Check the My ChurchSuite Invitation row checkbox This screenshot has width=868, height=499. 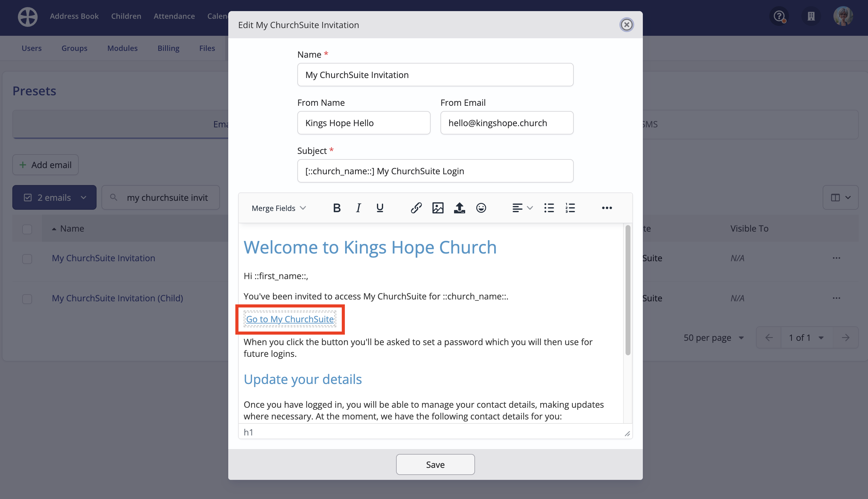pyautogui.click(x=27, y=259)
